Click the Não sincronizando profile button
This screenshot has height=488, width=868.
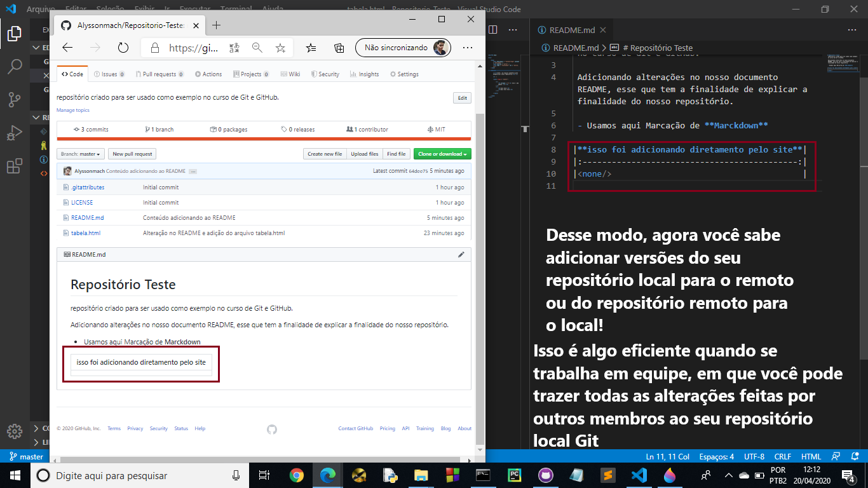403,48
